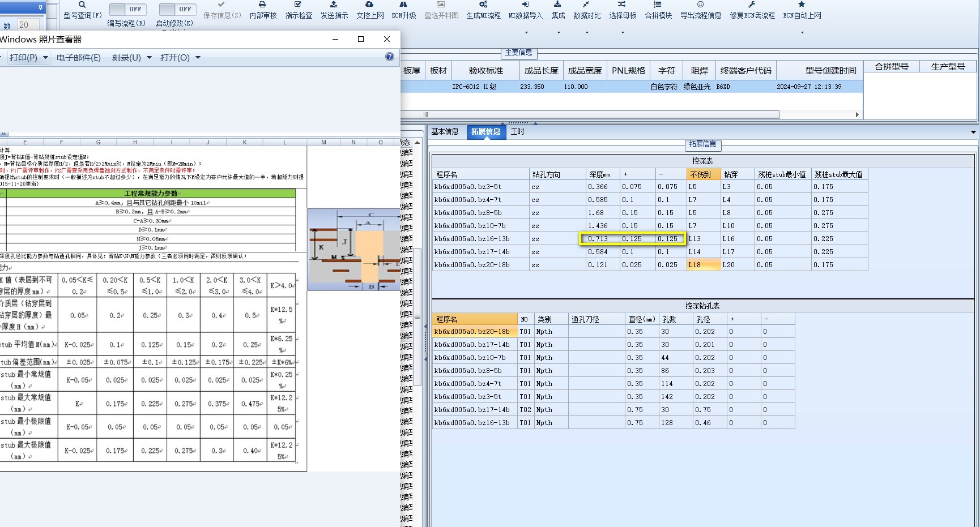Click the 直径(mm) column header
The image size is (980, 527).
point(642,319)
